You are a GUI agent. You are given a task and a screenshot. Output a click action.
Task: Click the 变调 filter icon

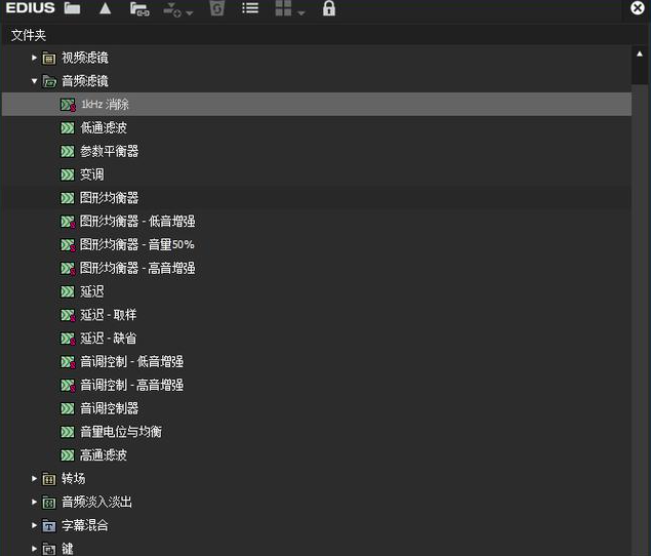pos(67,174)
